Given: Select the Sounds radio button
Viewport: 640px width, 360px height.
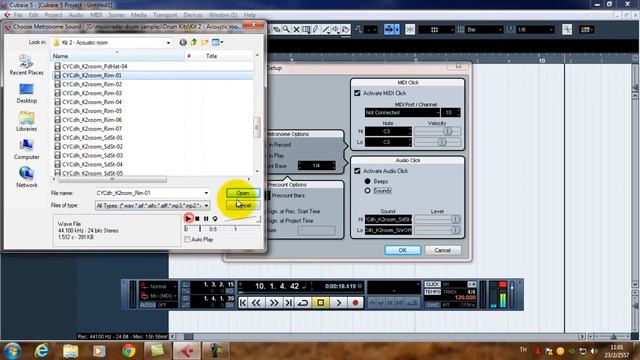Looking at the screenshot, I should click(x=367, y=191).
